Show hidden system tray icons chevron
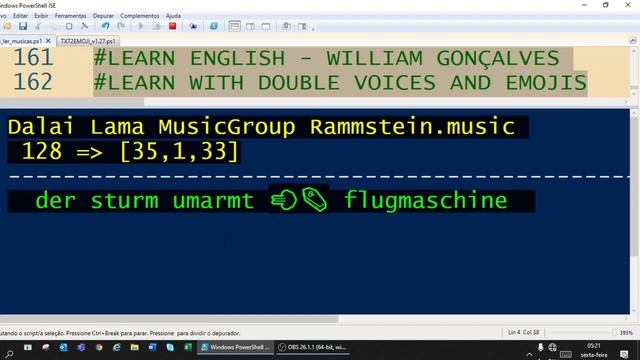 [529, 355]
